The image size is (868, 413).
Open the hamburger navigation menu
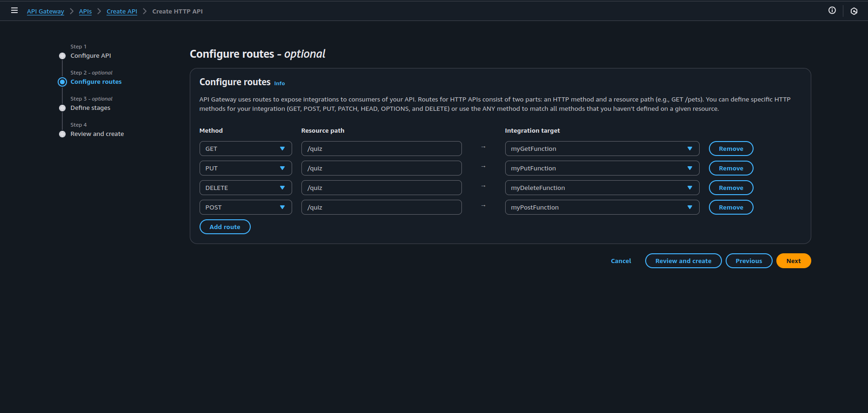tap(14, 11)
